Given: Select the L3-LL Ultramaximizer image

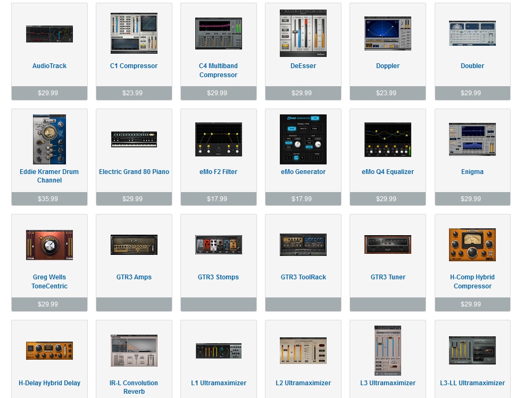Looking at the screenshot, I should click(x=472, y=351).
